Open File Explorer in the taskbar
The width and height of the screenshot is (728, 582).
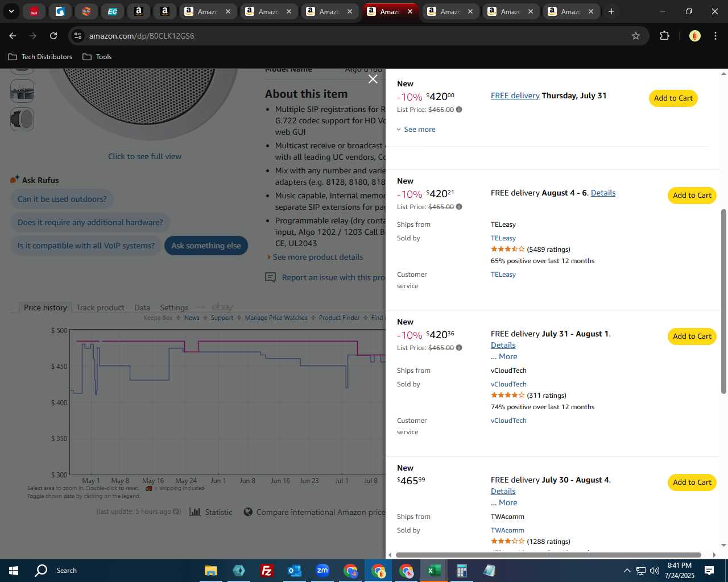tap(210, 571)
